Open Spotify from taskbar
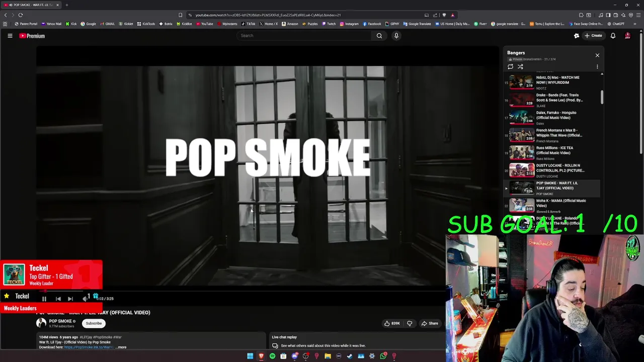Image resolution: width=644 pixels, height=362 pixels. click(272, 356)
